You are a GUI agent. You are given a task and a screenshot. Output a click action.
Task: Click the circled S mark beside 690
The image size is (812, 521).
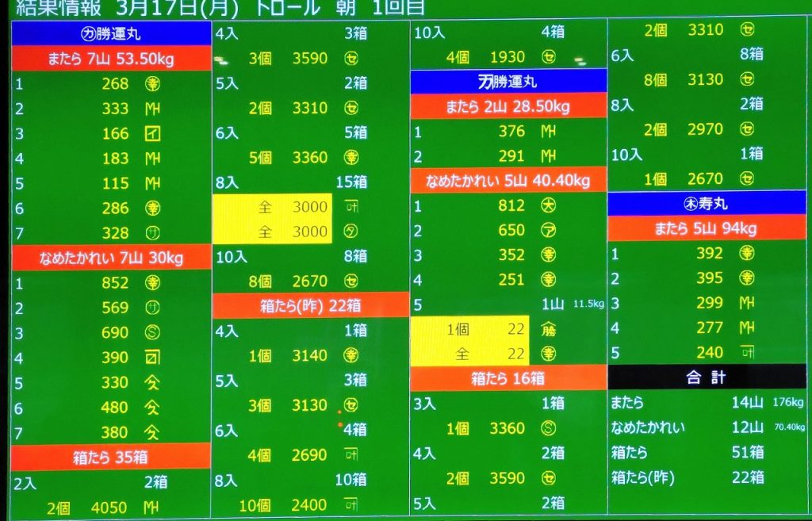(153, 332)
